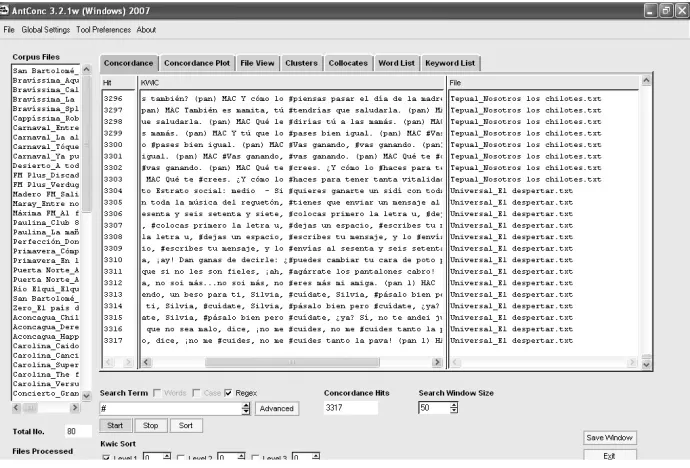Screen dimensions: 690x468
Task: Select concordance hit number 3296
Action: point(113,99)
